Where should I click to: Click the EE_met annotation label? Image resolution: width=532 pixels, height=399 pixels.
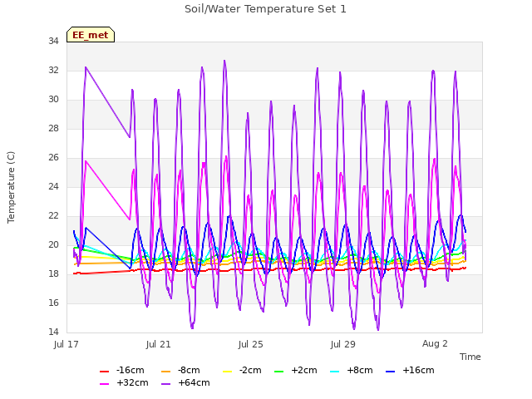(91, 35)
